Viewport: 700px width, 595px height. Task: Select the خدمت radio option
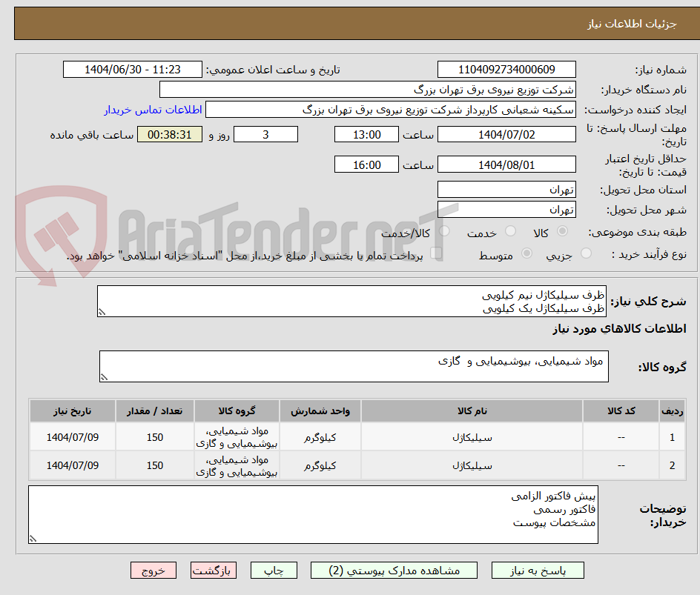click(510, 230)
